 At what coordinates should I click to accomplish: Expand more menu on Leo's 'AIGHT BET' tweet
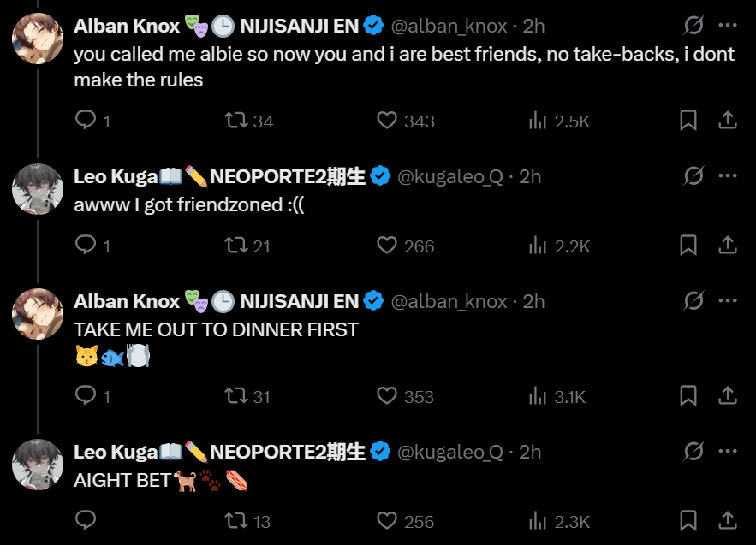coord(728,452)
